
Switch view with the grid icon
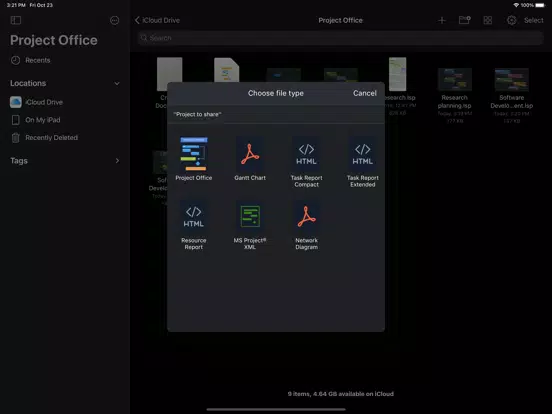coord(488,20)
